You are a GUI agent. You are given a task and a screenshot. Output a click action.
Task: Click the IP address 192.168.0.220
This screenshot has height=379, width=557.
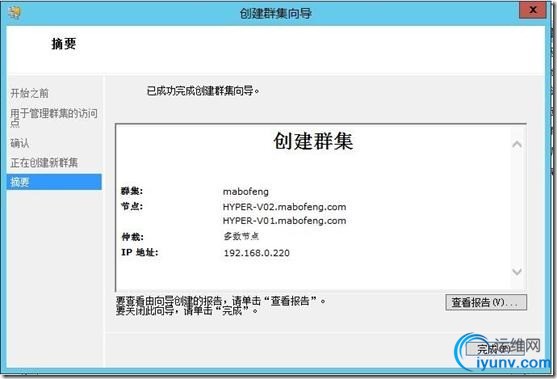[x=257, y=253]
